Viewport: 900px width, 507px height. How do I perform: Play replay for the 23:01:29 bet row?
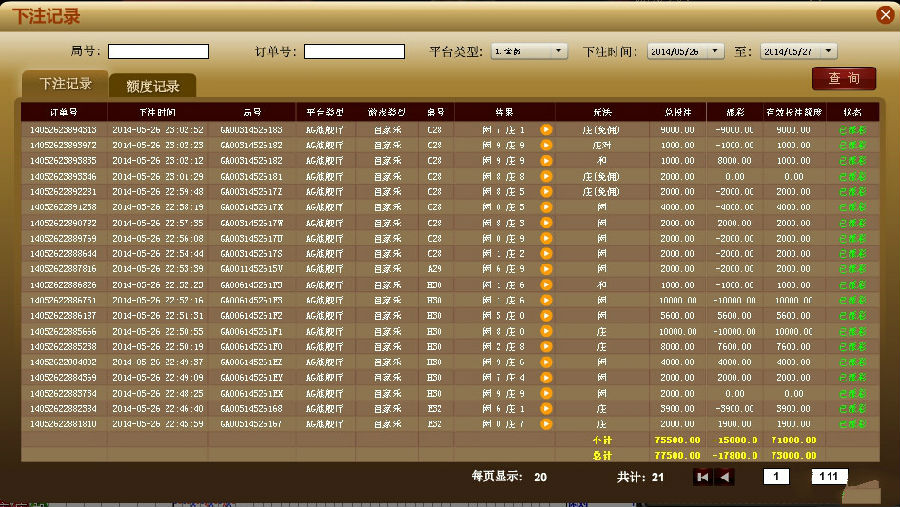pos(546,176)
